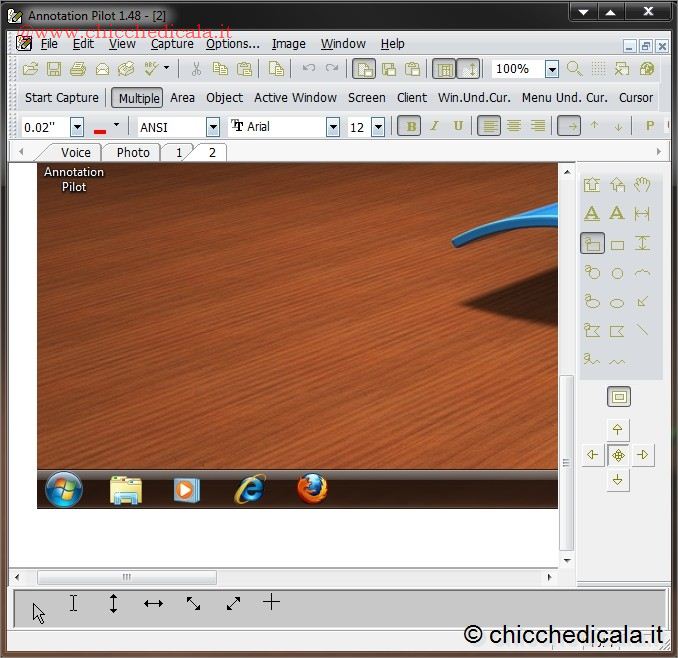Open the font size 12 dropdown
Viewport: 678px width, 658px height.
coord(378,127)
